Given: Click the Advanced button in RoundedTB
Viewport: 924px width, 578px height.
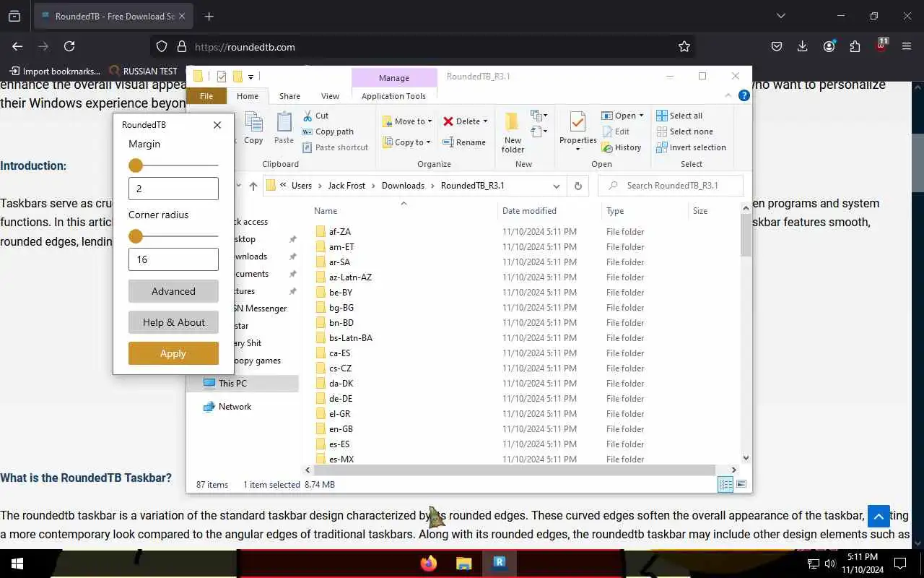Looking at the screenshot, I should (x=173, y=291).
